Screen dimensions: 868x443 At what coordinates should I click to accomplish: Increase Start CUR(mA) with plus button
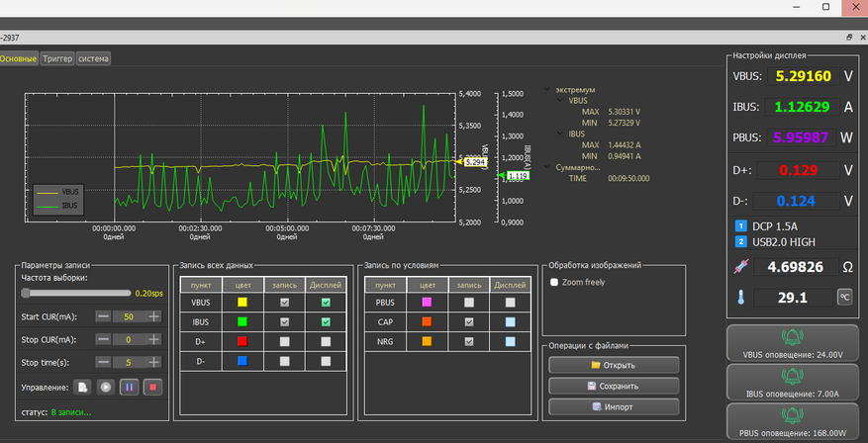click(153, 316)
